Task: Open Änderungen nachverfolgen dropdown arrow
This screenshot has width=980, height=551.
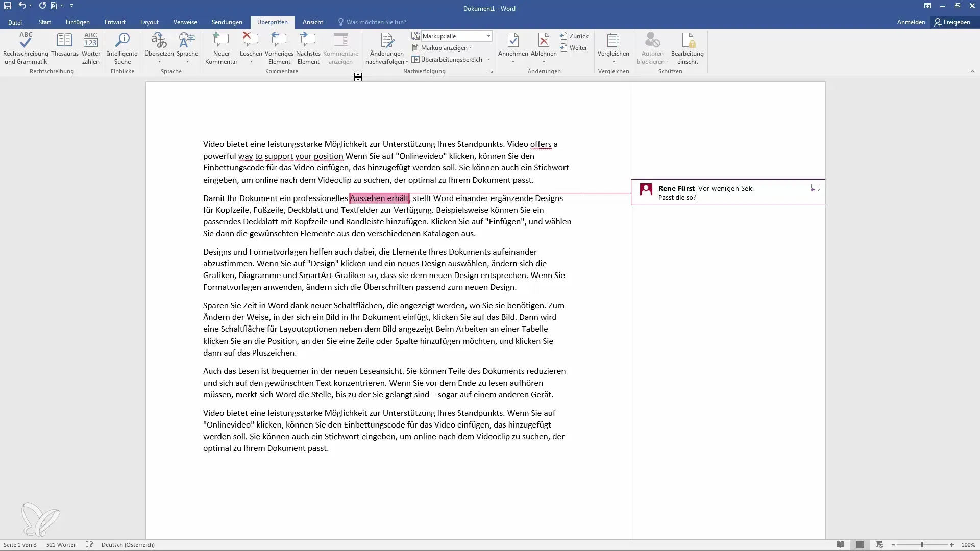Action: click(407, 62)
